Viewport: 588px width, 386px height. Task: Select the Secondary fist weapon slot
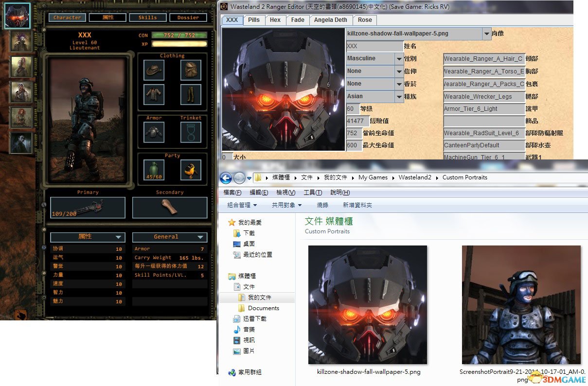click(x=170, y=208)
